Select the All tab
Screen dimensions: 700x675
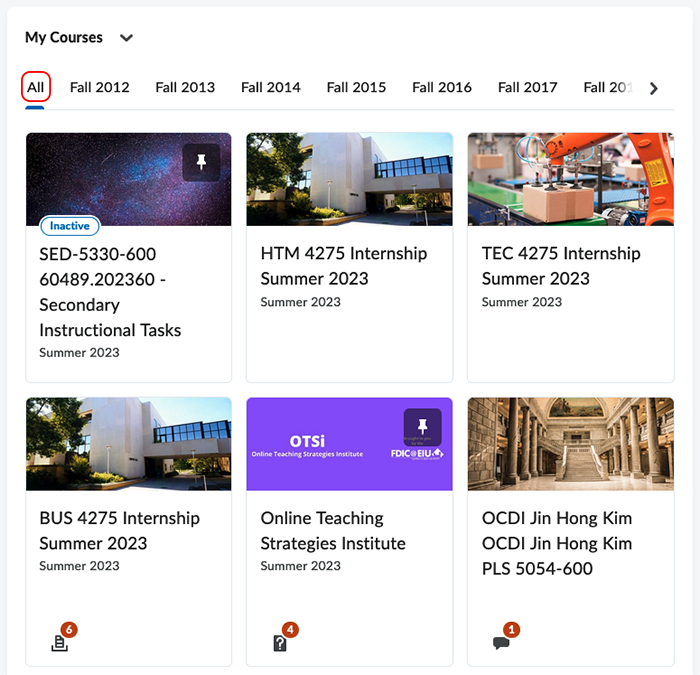(x=36, y=87)
